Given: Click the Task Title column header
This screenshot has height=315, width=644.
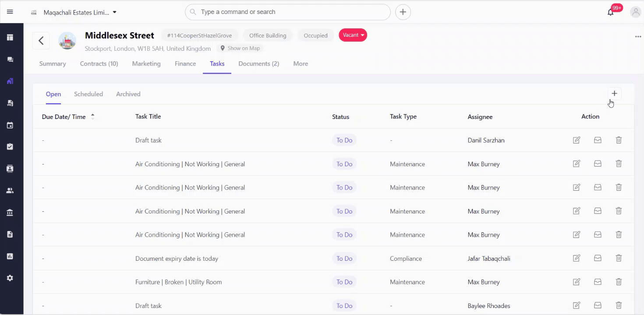Looking at the screenshot, I should (148, 116).
